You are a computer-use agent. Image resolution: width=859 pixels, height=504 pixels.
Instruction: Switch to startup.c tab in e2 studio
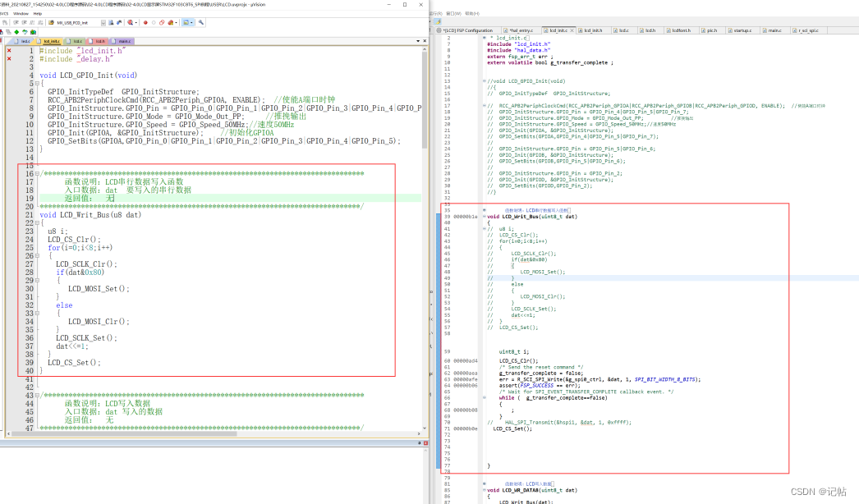(742, 30)
